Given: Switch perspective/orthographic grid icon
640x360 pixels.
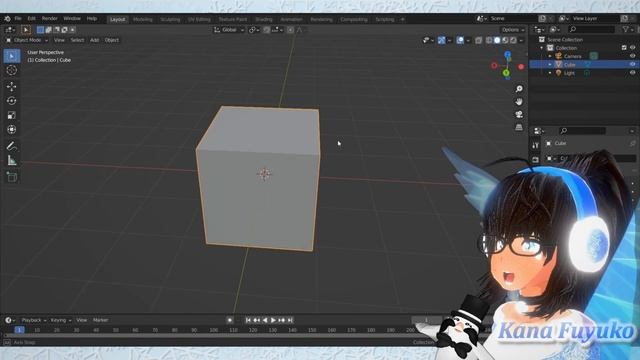Looking at the screenshot, I should click(x=519, y=127).
